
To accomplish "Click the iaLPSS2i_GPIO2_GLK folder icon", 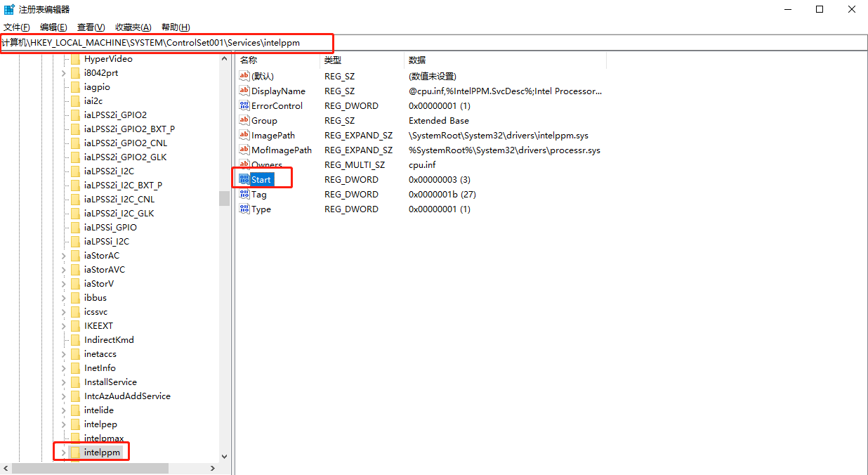I will (75, 157).
